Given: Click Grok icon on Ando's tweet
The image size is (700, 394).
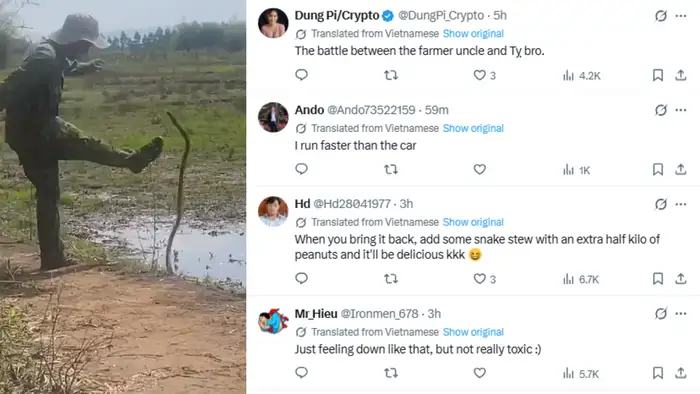Looking at the screenshot, I should (661, 110).
